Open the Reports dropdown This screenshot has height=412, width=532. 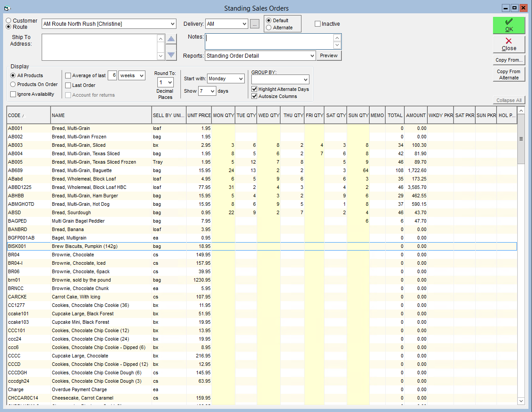[x=312, y=56]
